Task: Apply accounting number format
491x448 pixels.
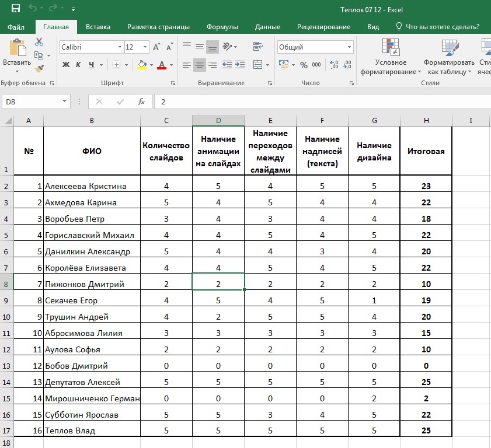Action: 284,65
